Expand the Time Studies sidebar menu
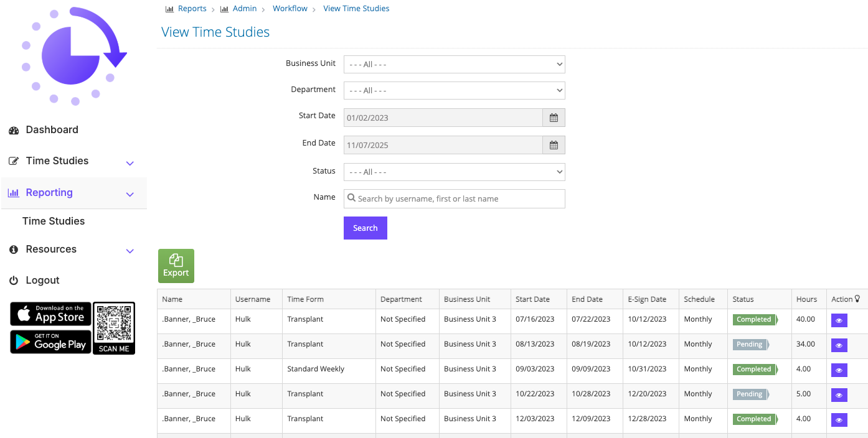Image resolution: width=868 pixels, height=438 pixels. [x=73, y=161]
